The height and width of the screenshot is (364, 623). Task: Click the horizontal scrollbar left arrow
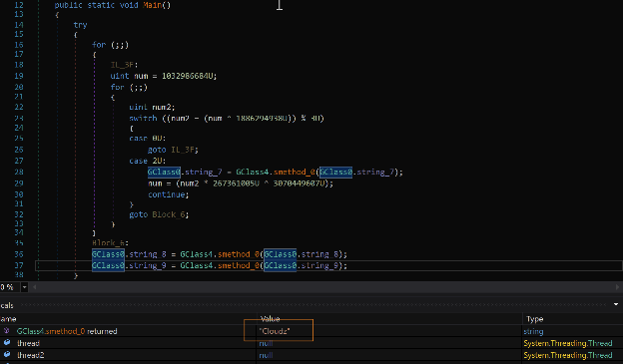click(x=34, y=287)
